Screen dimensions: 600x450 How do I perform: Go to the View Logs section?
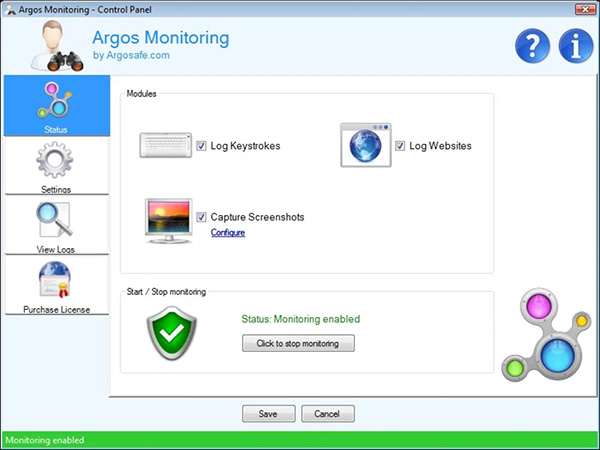55,226
